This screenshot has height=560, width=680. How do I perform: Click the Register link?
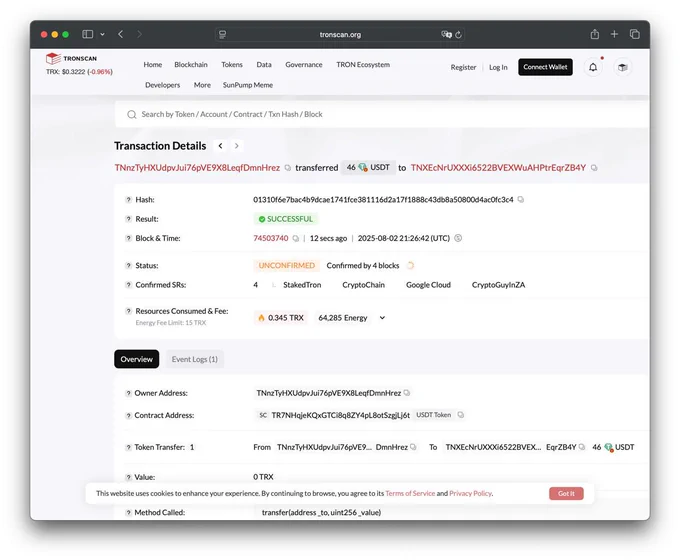point(463,67)
